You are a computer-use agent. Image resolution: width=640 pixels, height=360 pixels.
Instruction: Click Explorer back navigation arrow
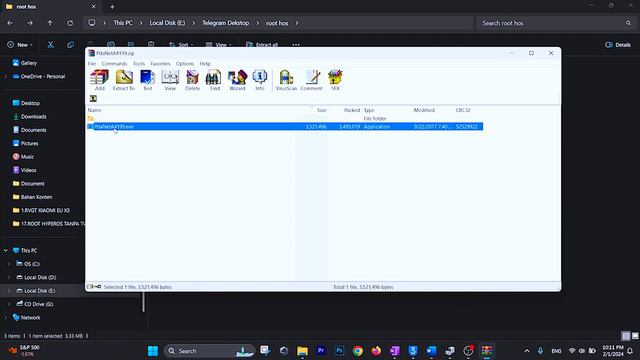(x=10, y=23)
